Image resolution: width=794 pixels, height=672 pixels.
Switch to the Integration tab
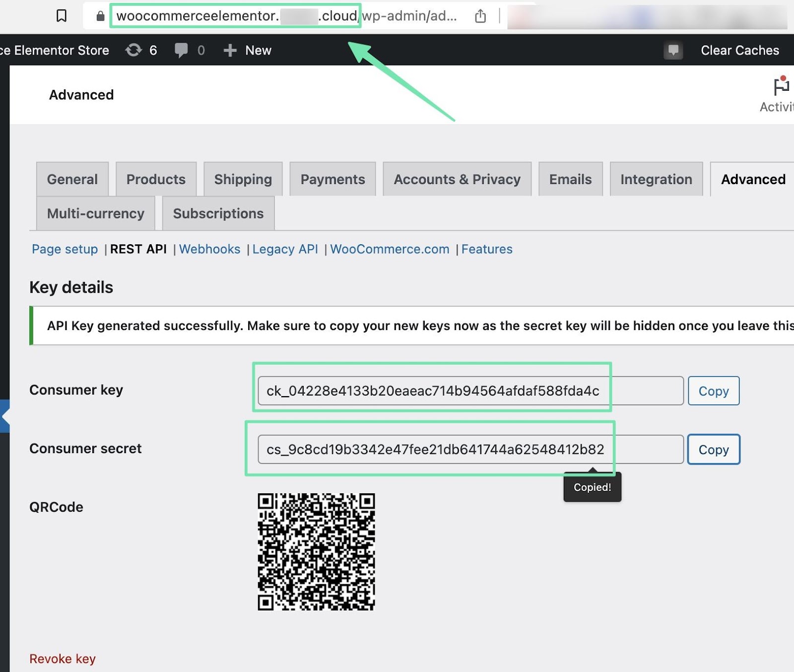tap(656, 179)
